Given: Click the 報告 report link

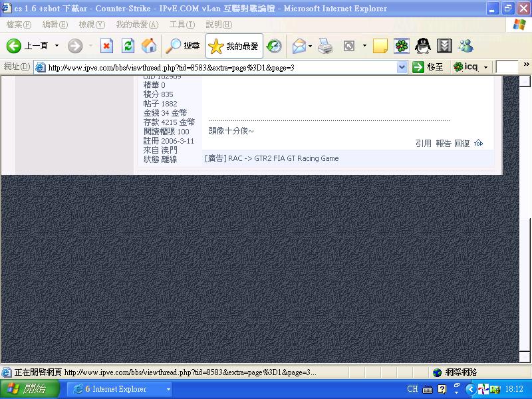Looking at the screenshot, I should pyautogui.click(x=444, y=143).
